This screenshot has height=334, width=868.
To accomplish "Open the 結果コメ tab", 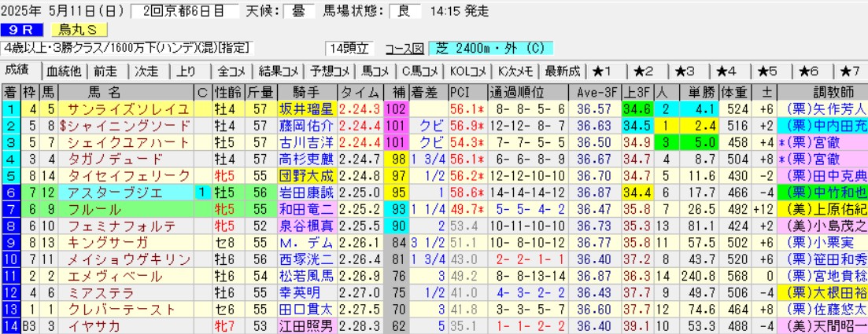I will (279, 71).
